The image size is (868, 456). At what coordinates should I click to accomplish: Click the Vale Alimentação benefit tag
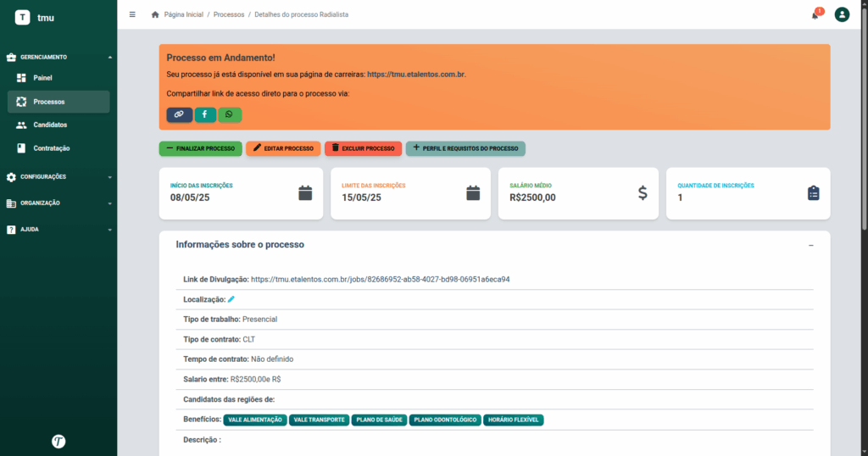pos(255,420)
